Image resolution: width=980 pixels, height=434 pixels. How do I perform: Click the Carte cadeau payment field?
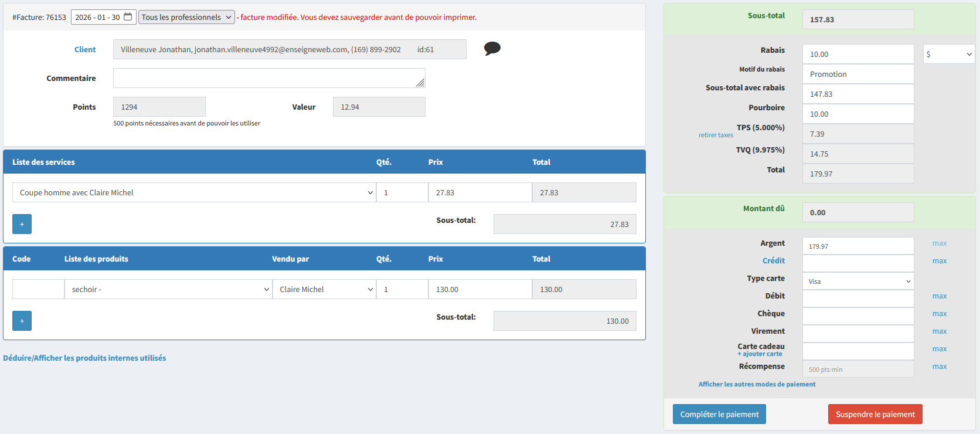(858, 351)
